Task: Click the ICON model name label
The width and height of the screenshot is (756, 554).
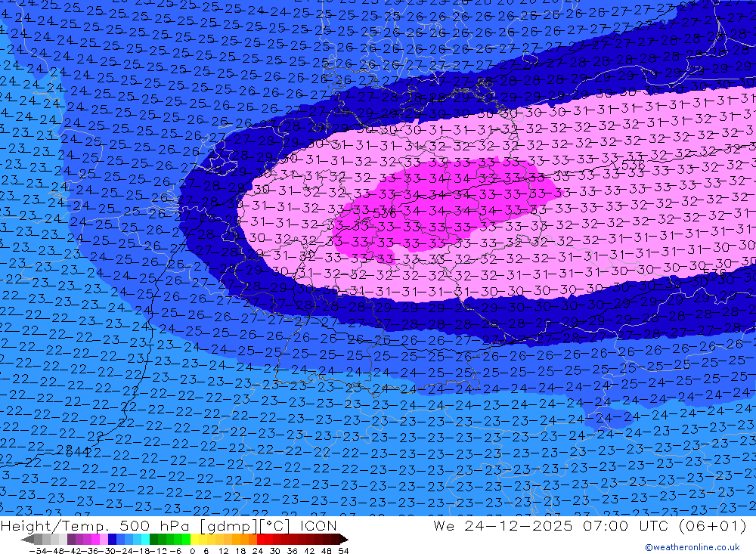Action: (318, 525)
